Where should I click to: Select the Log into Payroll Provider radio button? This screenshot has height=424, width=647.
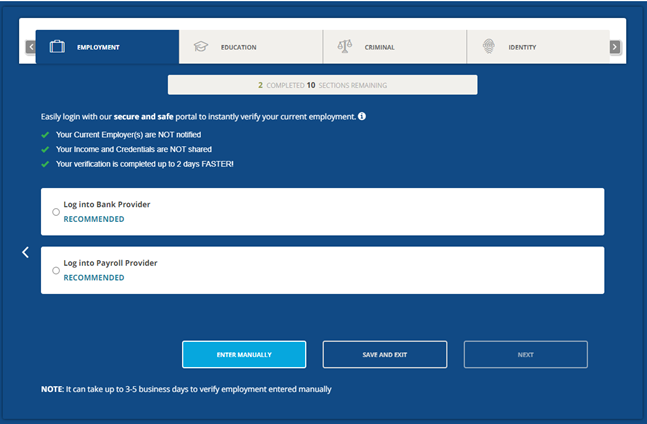(x=56, y=270)
